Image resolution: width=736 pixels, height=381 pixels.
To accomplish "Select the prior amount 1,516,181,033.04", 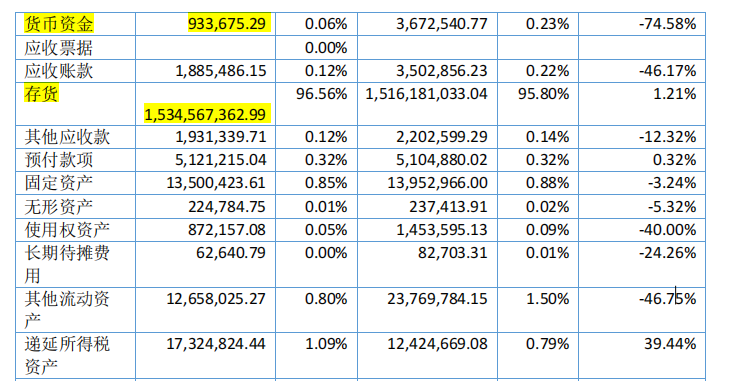I will click(426, 94).
